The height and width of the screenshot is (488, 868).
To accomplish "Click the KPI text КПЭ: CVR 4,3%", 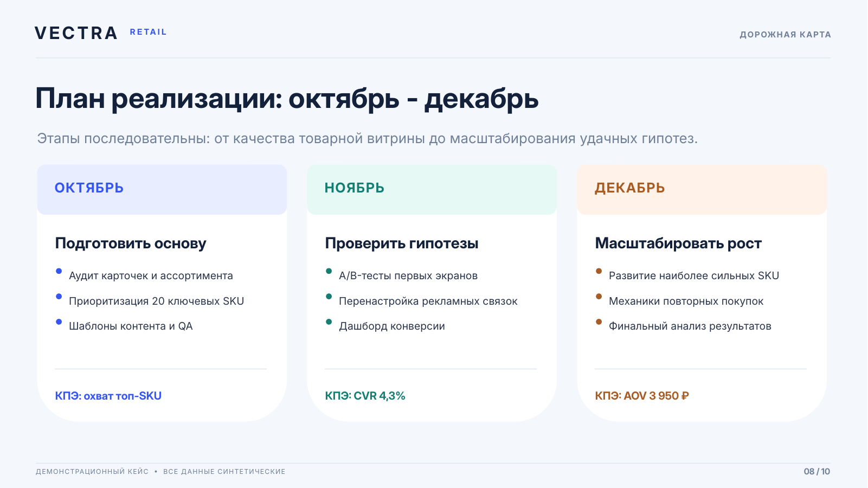I will pos(365,396).
